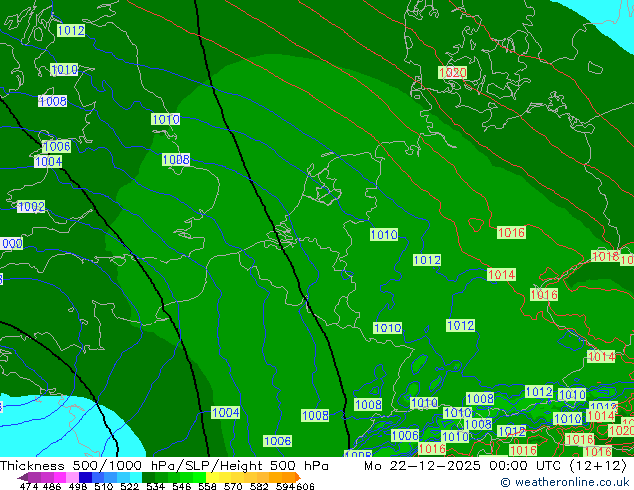Click the date text 'Mo 22-12-2025 00:00 UTC (12+12)'
Viewport: 634px width, 490px height.
click(x=495, y=466)
